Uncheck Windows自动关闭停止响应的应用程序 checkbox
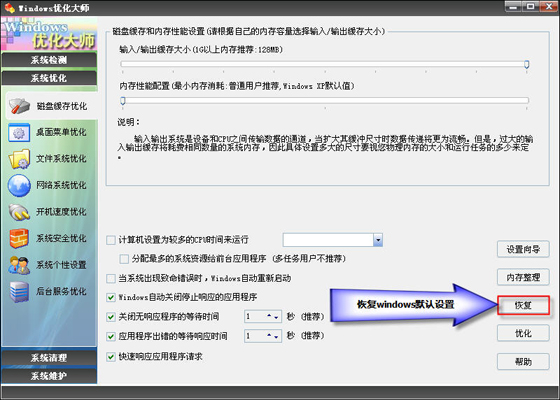This screenshot has width=560, height=400. pyautogui.click(x=111, y=297)
